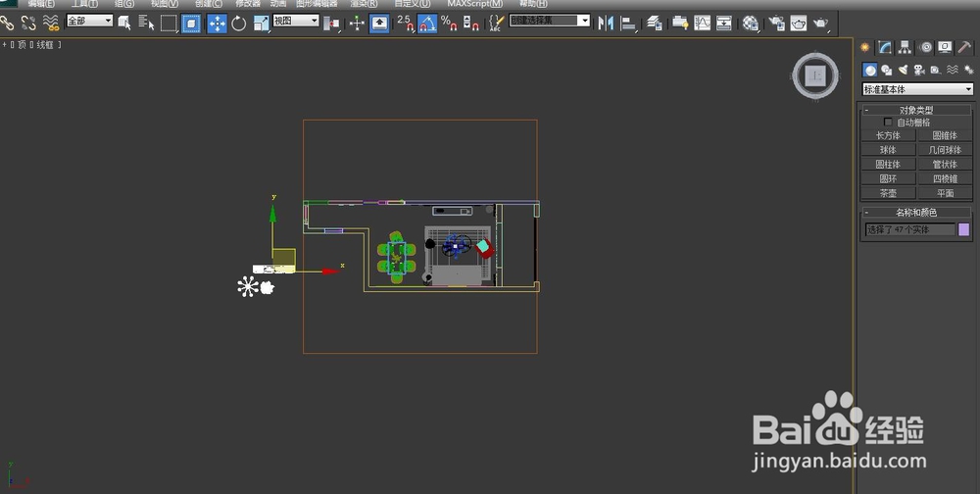Open the Layer Manager

pos(655,24)
